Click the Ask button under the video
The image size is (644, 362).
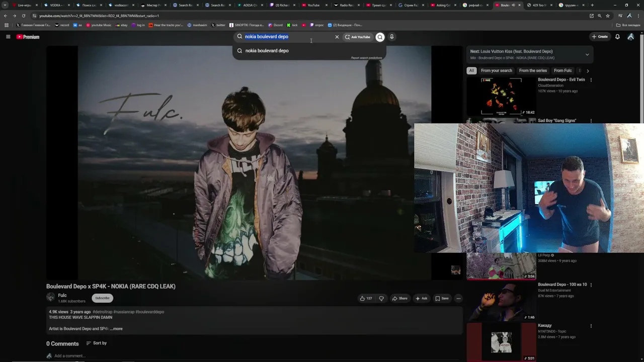pyautogui.click(x=421, y=298)
